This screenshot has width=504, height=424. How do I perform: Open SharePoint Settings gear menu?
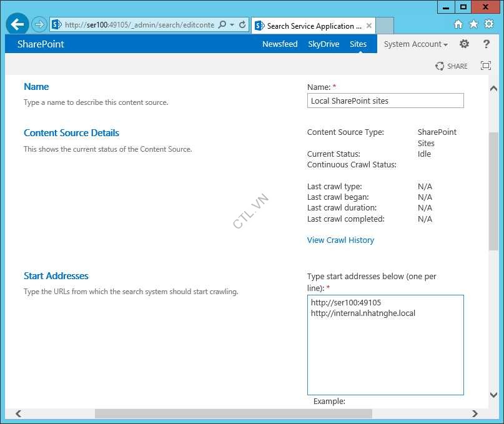(x=464, y=44)
